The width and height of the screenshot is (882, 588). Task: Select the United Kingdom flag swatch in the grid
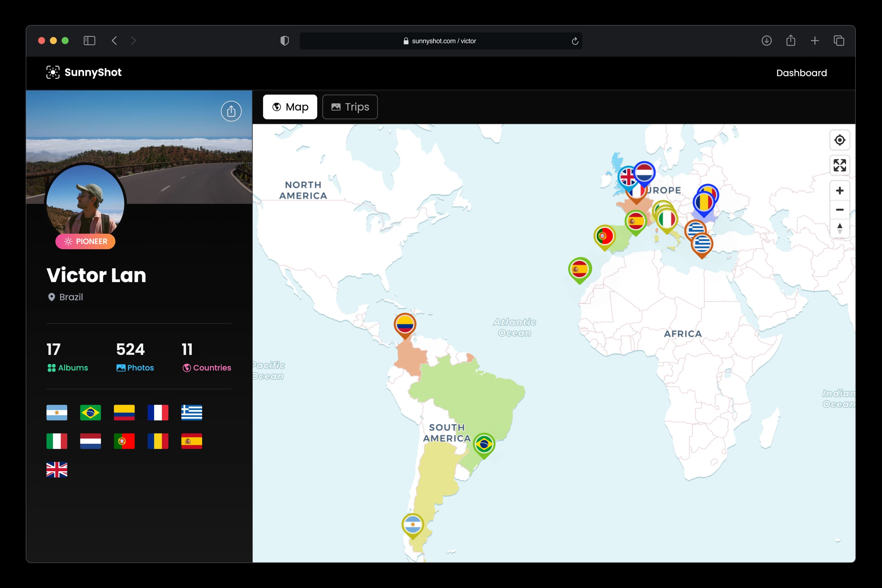tap(57, 469)
